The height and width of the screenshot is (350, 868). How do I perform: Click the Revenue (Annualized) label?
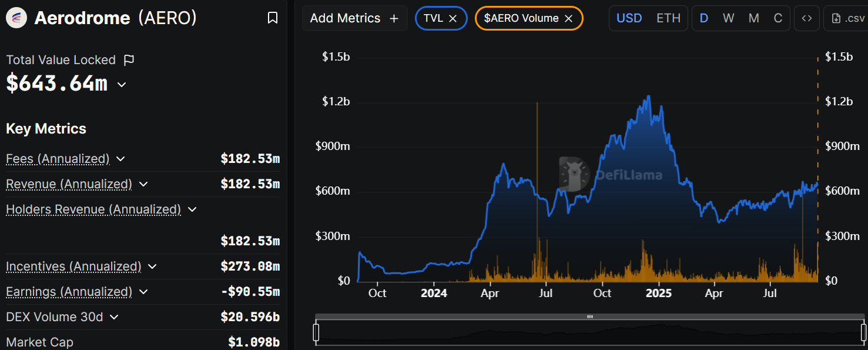point(69,184)
